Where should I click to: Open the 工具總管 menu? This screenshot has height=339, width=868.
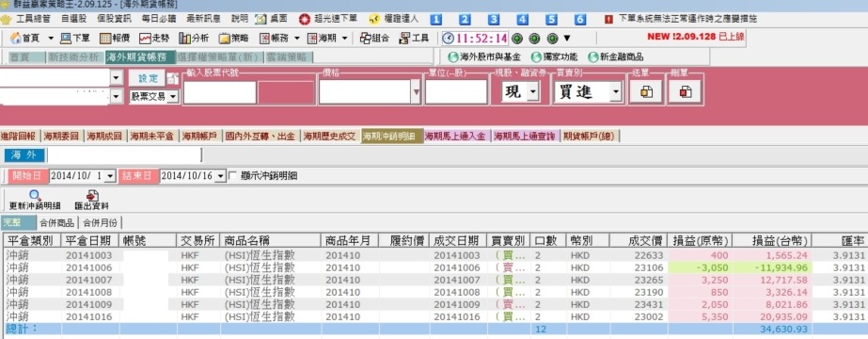click(33, 19)
